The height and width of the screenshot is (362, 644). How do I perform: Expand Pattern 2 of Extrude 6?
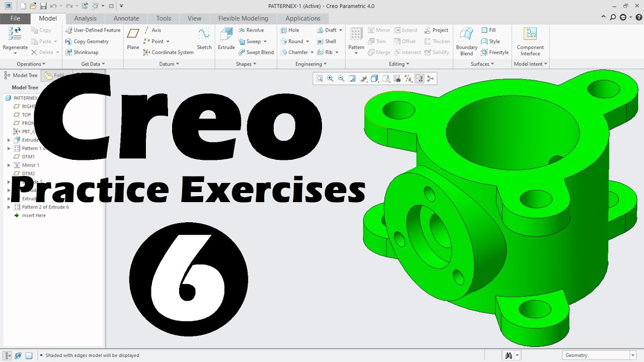tap(9, 207)
